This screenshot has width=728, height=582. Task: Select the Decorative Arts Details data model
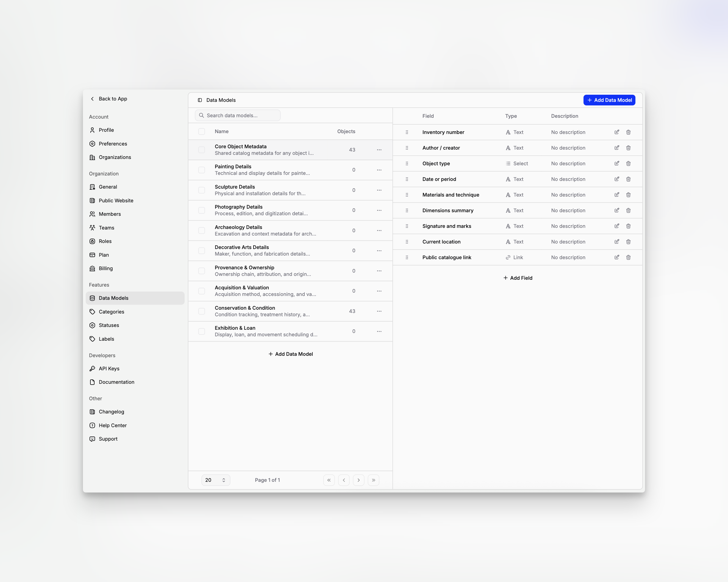[x=290, y=250]
